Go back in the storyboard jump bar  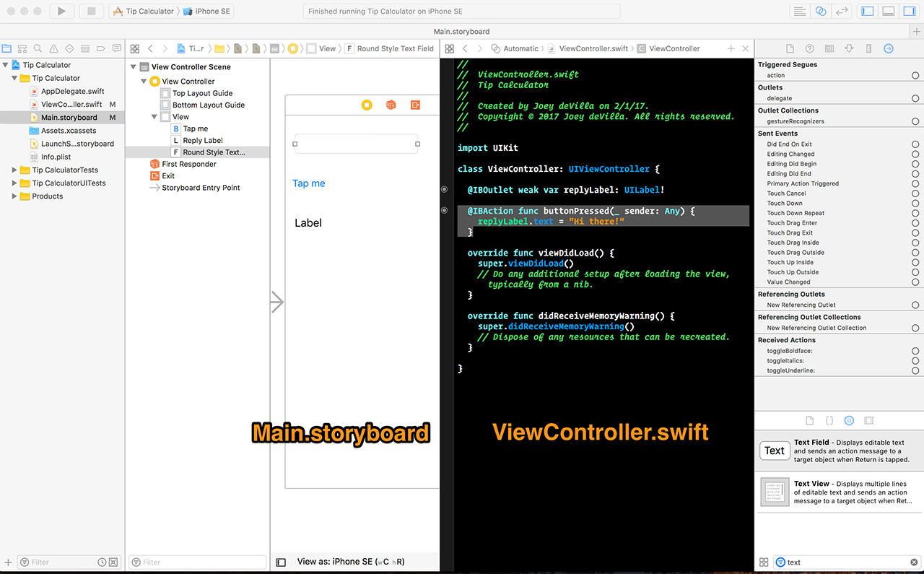[x=150, y=48]
